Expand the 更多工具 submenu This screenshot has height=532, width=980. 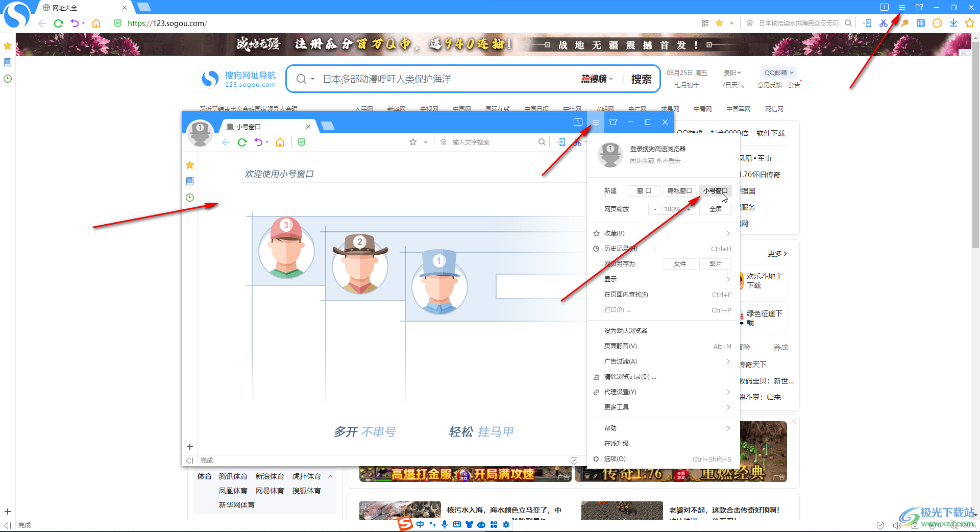pos(664,407)
